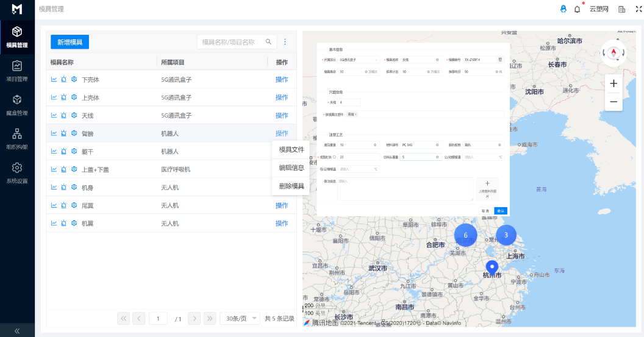Click the notification bell icon
This screenshot has width=644, height=337.
coord(577,9)
